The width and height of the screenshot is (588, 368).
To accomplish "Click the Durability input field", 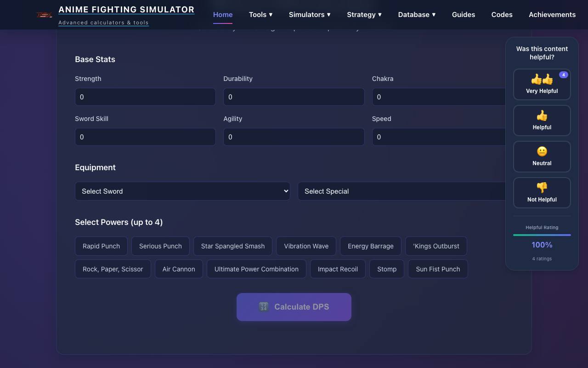I will (294, 97).
